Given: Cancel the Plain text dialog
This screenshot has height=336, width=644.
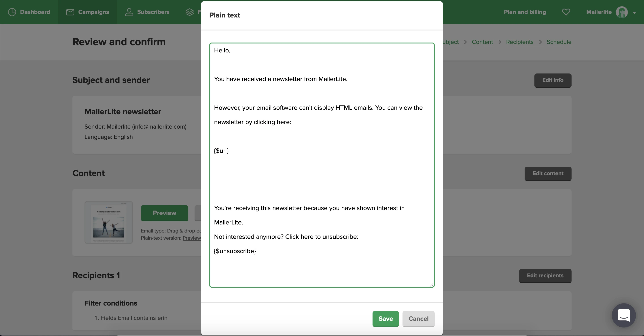Looking at the screenshot, I should tap(418, 319).
